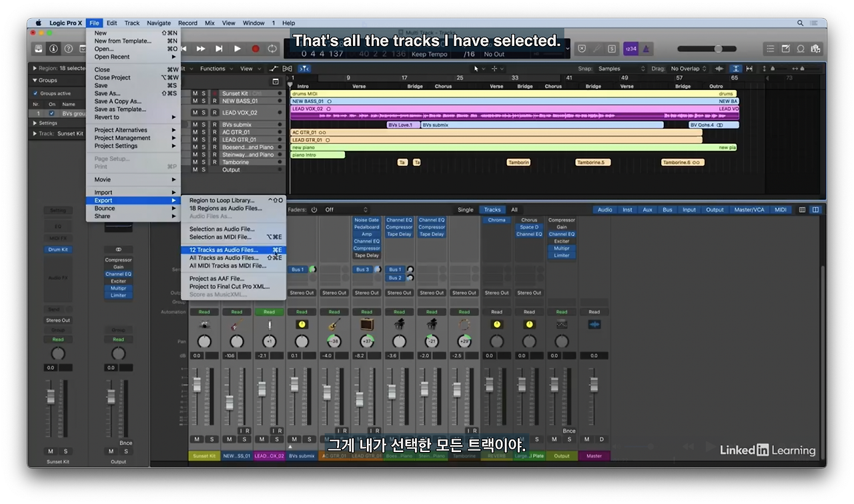Click Save As in File menu
This screenshot has width=854, height=504.
pyautogui.click(x=133, y=93)
